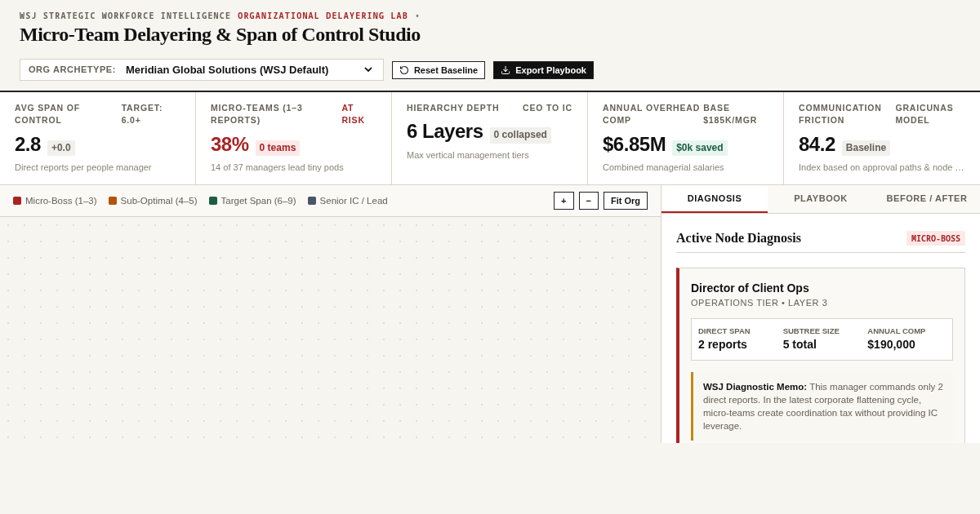Open the Before / After tab
The image size is (980, 514).
[927, 198]
